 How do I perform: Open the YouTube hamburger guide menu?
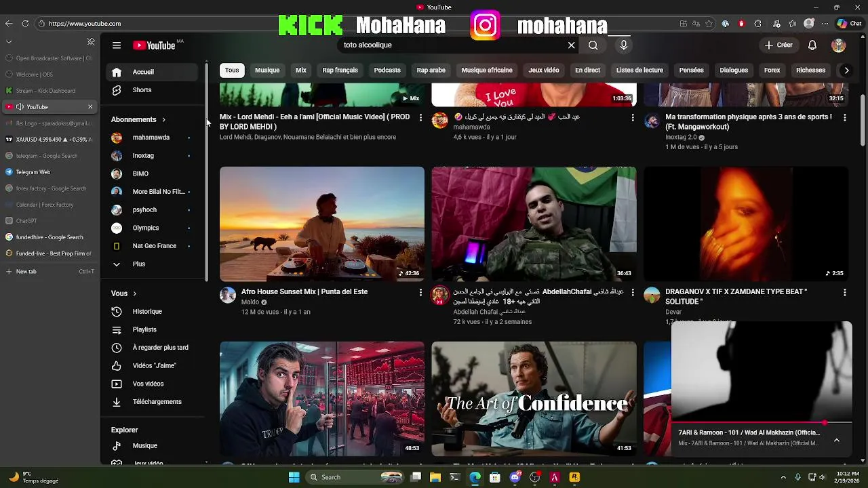pyautogui.click(x=117, y=45)
